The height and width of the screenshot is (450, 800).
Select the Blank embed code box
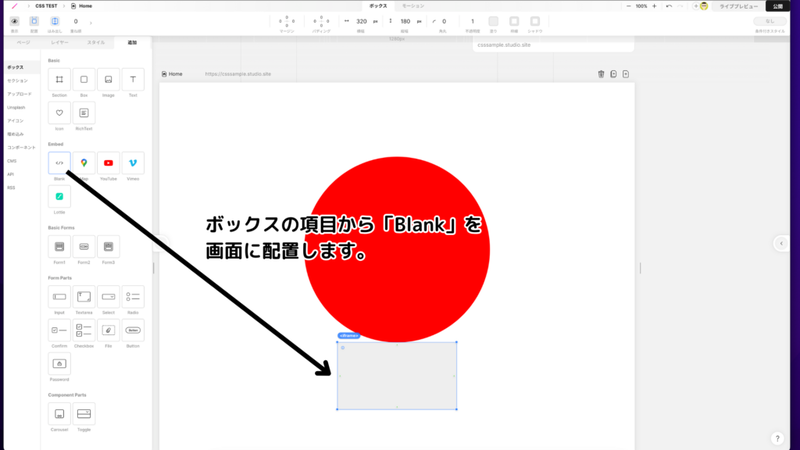(59, 163)
